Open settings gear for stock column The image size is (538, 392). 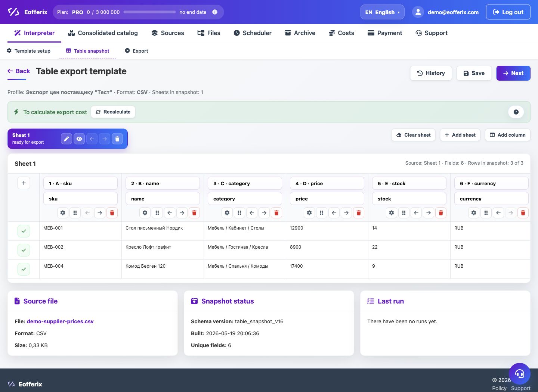click(x=392, y=213)
